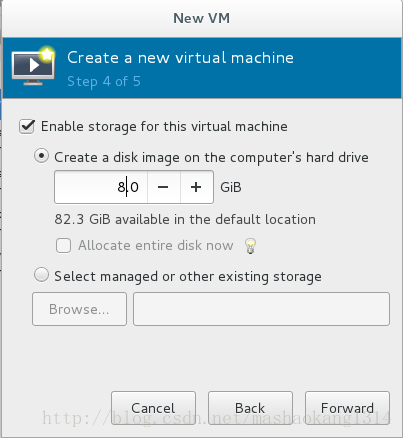Focus the existing storage path text box
This screenshot has width=403, height=438.
pos(261,309)
